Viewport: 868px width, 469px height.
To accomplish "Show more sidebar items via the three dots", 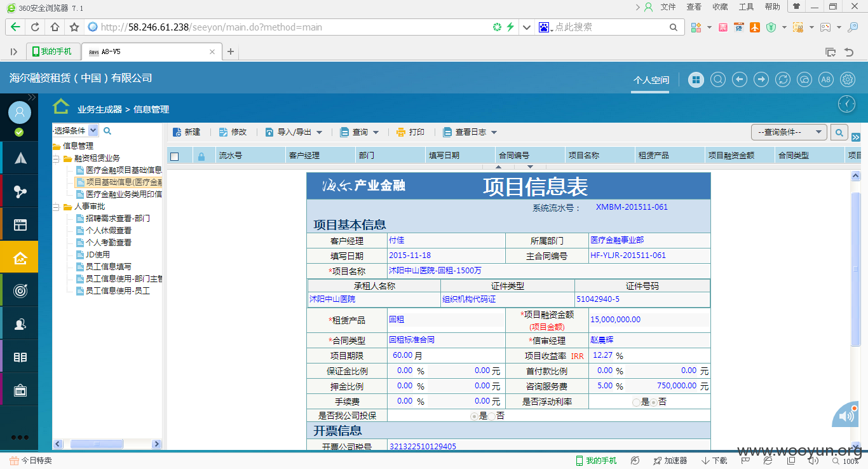I will pos(20,437).
